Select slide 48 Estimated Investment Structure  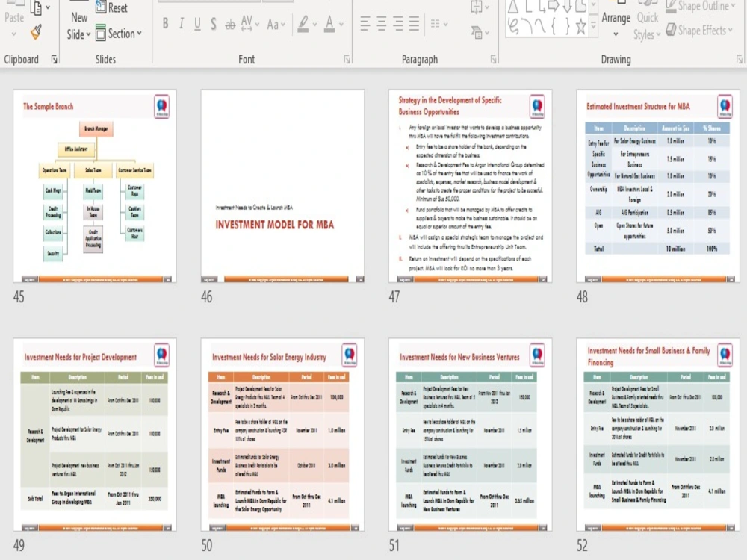point(658,186)
